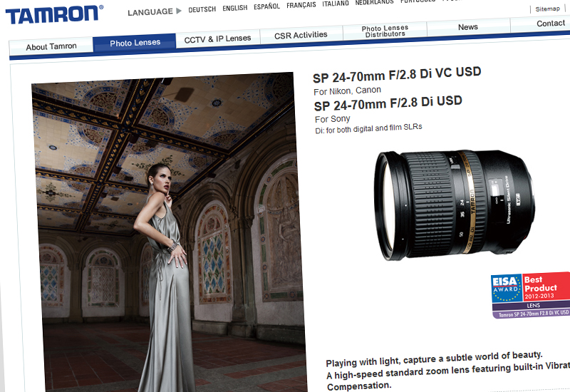The width and height of the screenshot is (570, 392).
Task: Open Photo Lenses Distributors tab
Action: [385, 31]
